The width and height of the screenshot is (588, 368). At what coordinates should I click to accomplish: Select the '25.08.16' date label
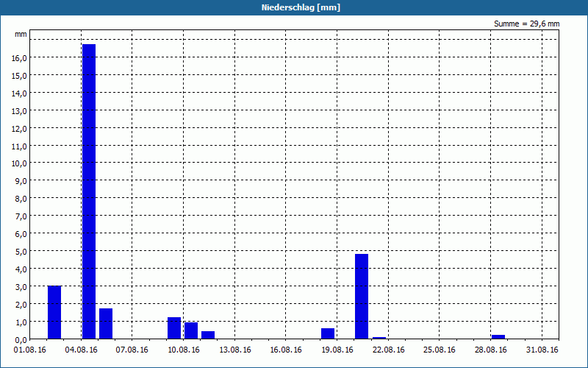click(x=440, y=350)
